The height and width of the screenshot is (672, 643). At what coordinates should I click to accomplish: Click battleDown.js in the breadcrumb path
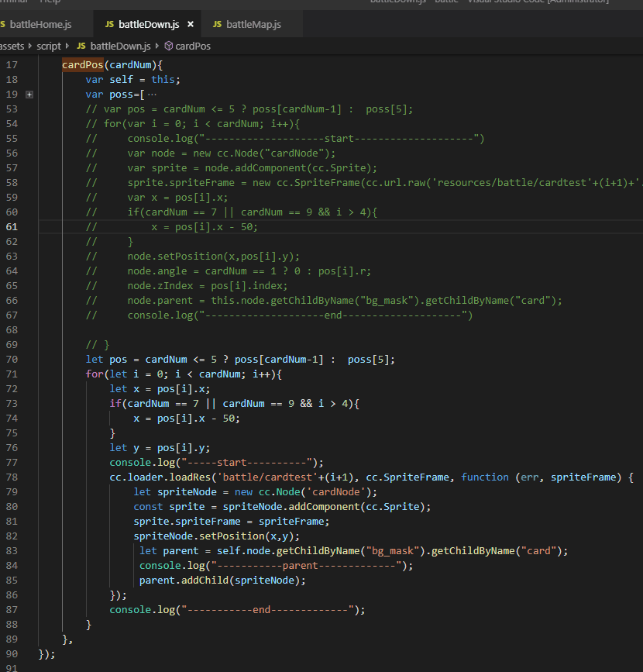pos(120,47)
